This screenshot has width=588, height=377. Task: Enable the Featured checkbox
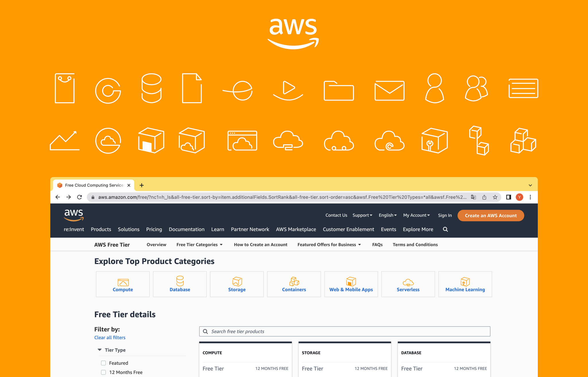coord(103,363)
